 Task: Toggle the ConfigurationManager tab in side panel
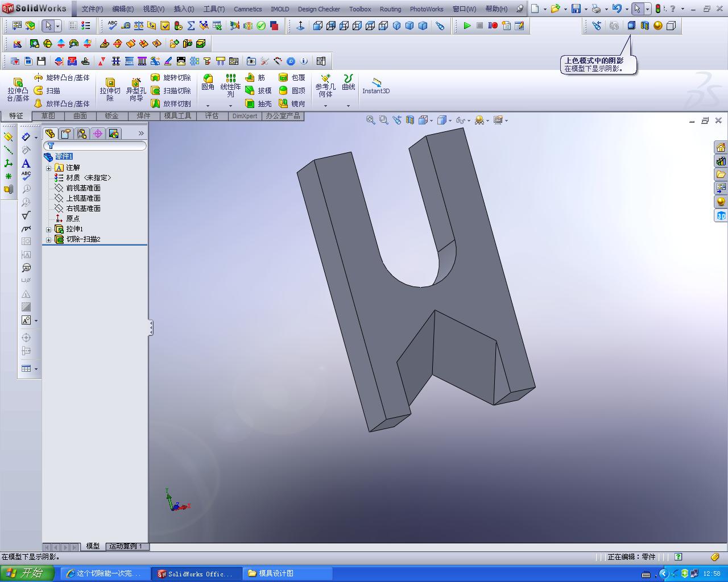82,134
